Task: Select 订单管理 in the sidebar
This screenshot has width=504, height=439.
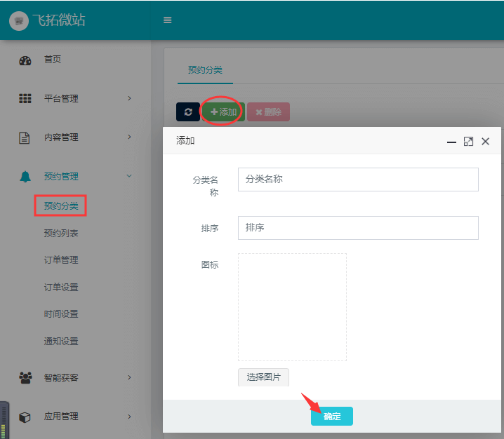Action: tap(61, 259)
